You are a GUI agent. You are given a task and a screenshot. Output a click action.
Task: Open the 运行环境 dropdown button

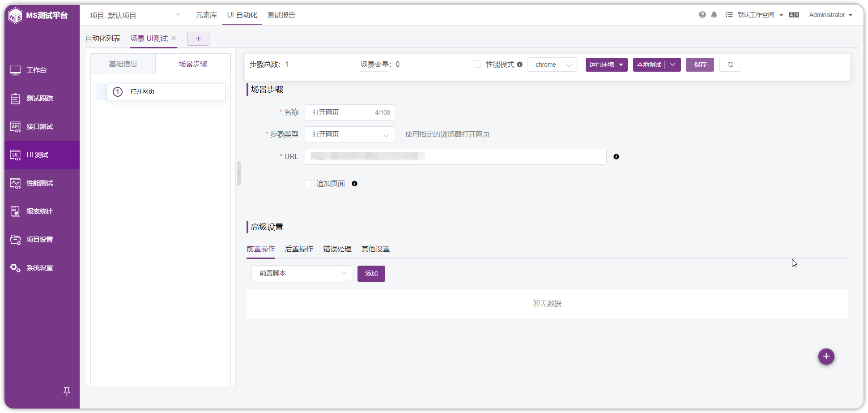click(x=606, y=65)
